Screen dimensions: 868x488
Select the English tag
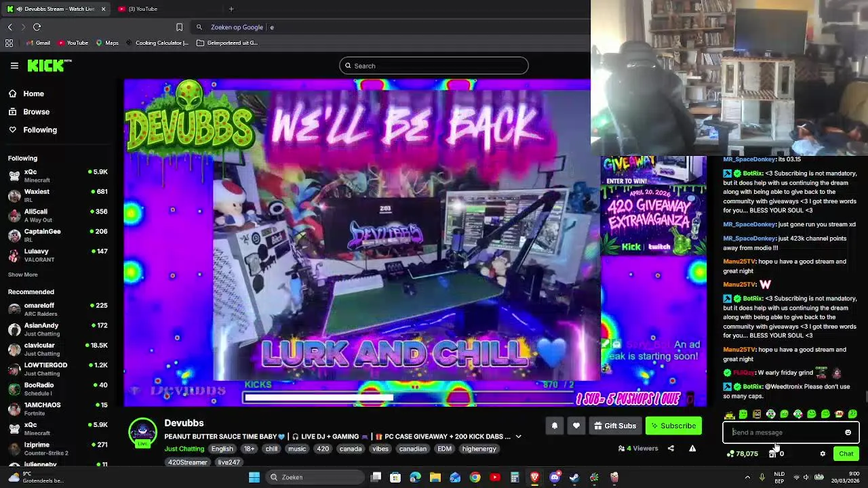pos(222,449)
